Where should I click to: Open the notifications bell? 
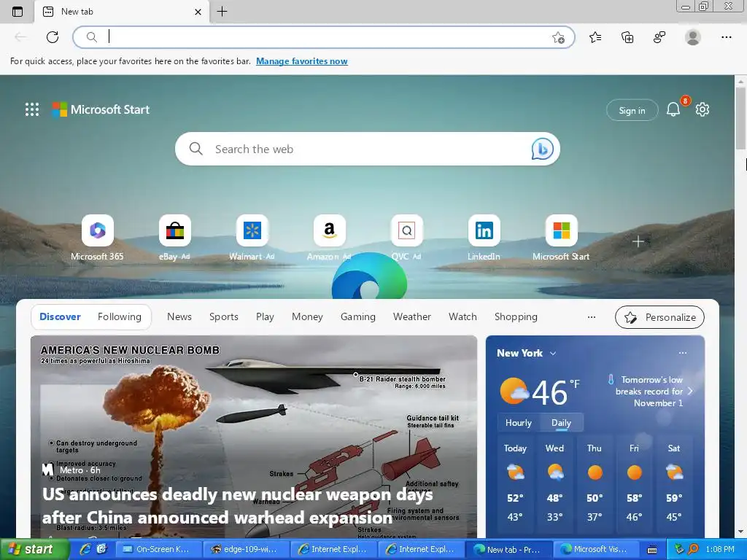coord(673,109)
